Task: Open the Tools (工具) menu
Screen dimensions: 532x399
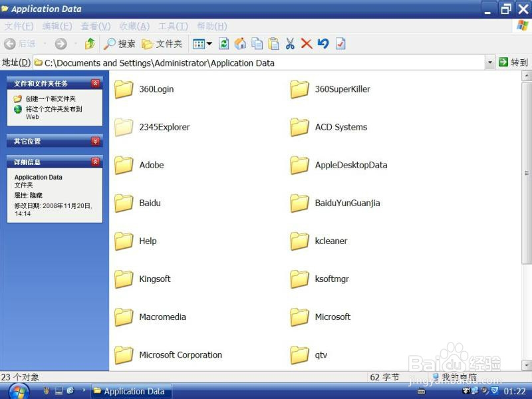Action: 173,26
